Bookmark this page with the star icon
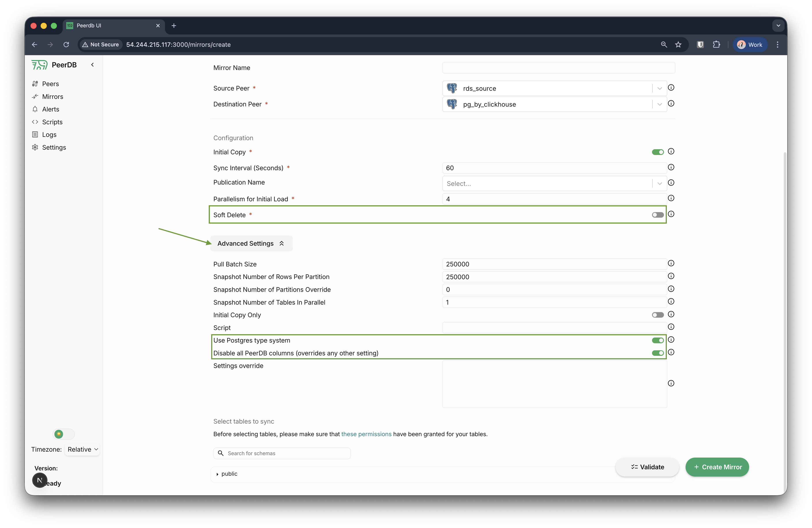The image size is (812, 528). pos(678,45)
